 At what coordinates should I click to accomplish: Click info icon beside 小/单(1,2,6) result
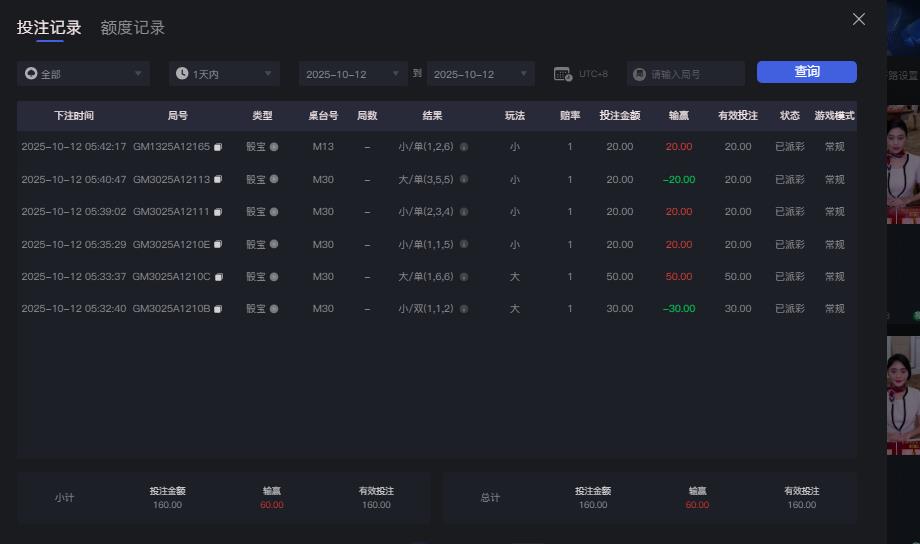pyautogui.click(x=463, y=147)
